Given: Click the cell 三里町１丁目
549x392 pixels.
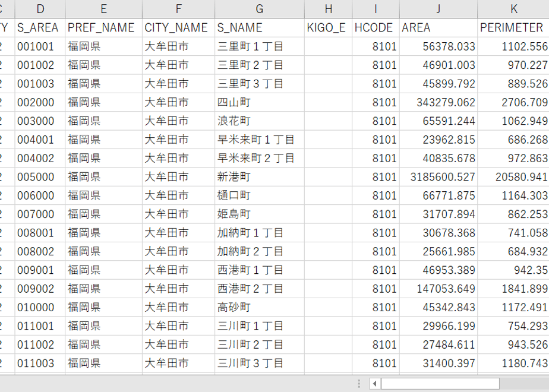Looking at the screenshot, I should click(260, 46).
